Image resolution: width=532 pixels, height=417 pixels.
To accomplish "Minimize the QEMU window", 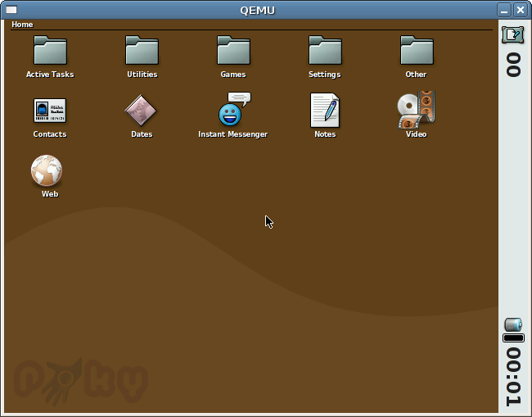I will point(504,10).
